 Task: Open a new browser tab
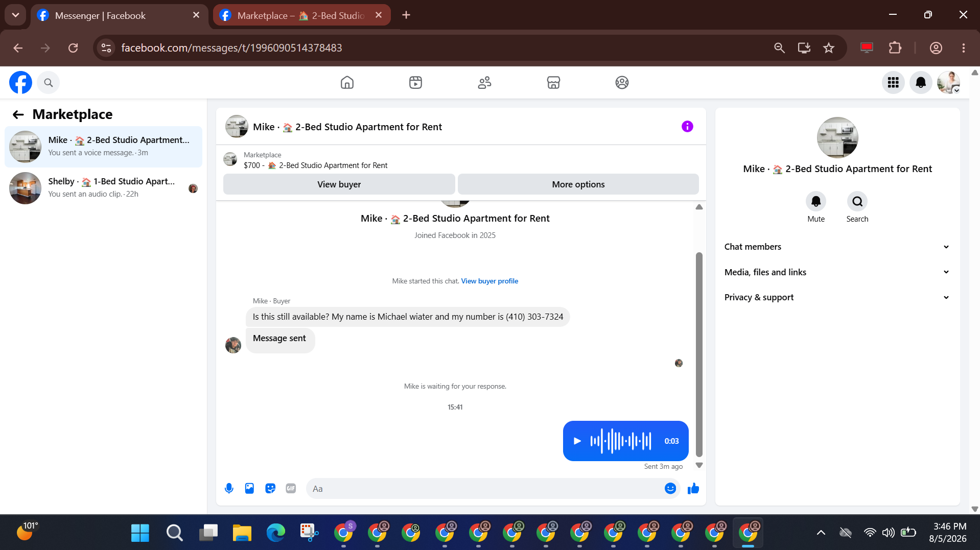[x=406, y=15]
